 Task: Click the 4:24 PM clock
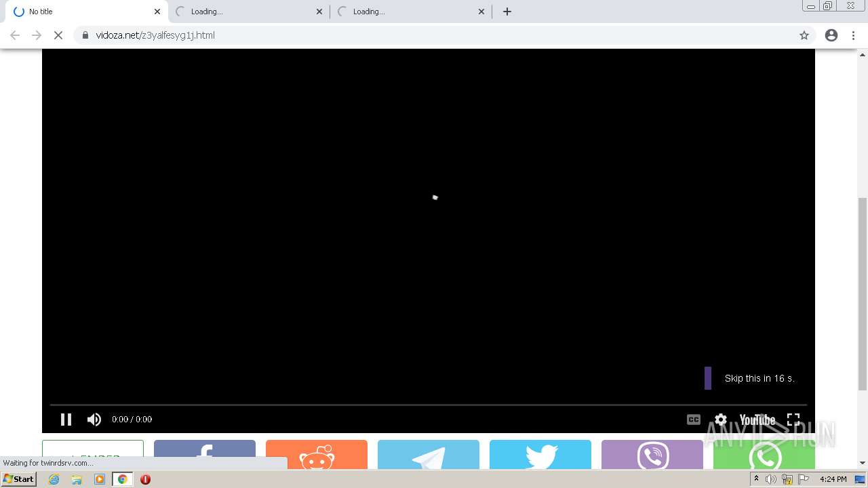point(833,479)
